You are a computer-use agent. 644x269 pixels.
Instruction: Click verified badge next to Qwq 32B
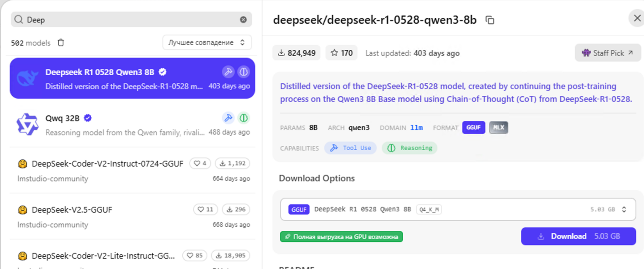coord(88,118)
